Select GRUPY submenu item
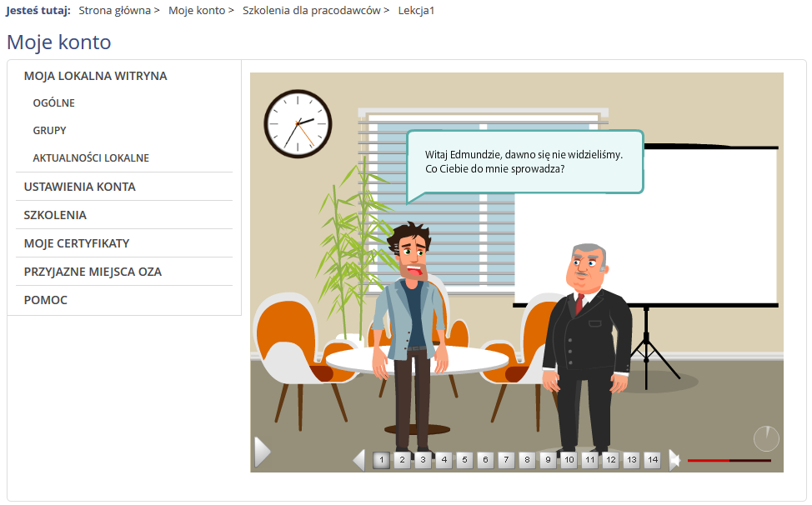Screen dimensions: 812x505 pos(50,130)
